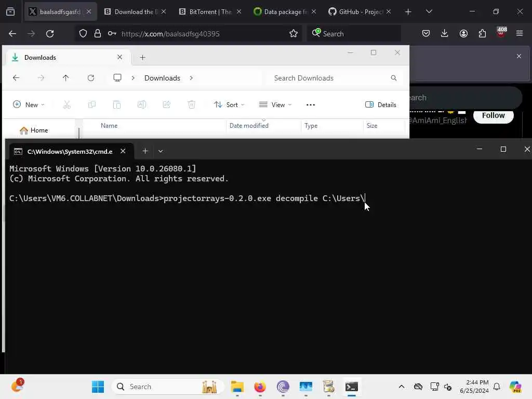Viewport: 532px width, 399px height.
Task: Open Firefox from the taskbar
Action: click(x=260, y=387)
